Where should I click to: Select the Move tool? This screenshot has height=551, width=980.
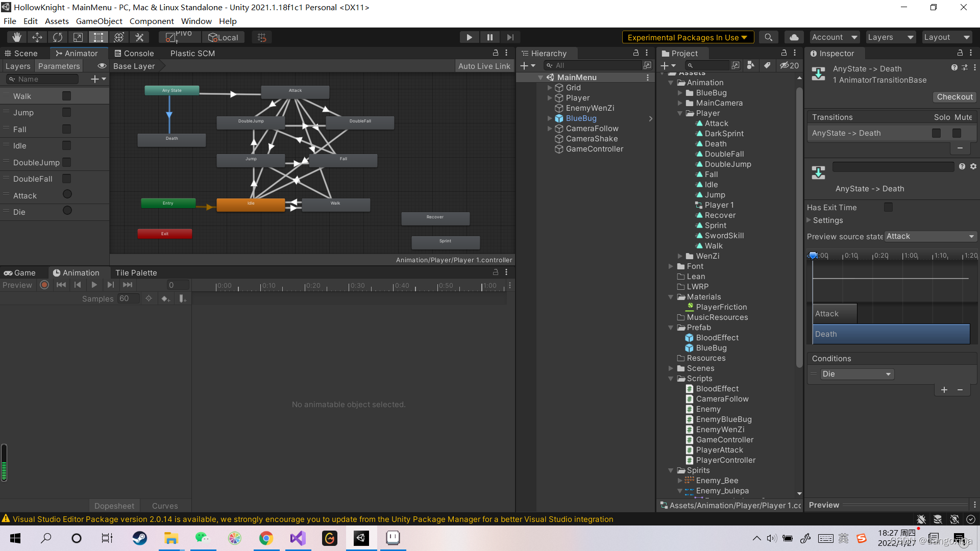pos(37,37)
